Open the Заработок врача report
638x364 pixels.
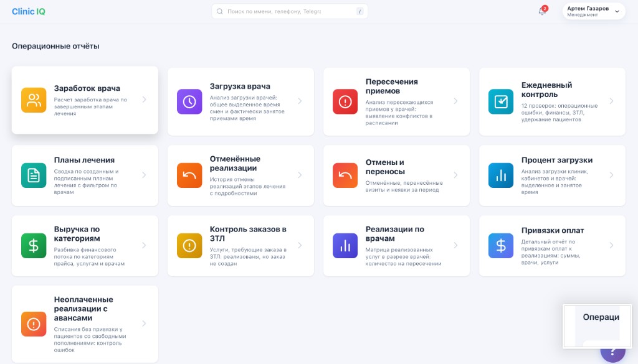(x=84, y=101)
